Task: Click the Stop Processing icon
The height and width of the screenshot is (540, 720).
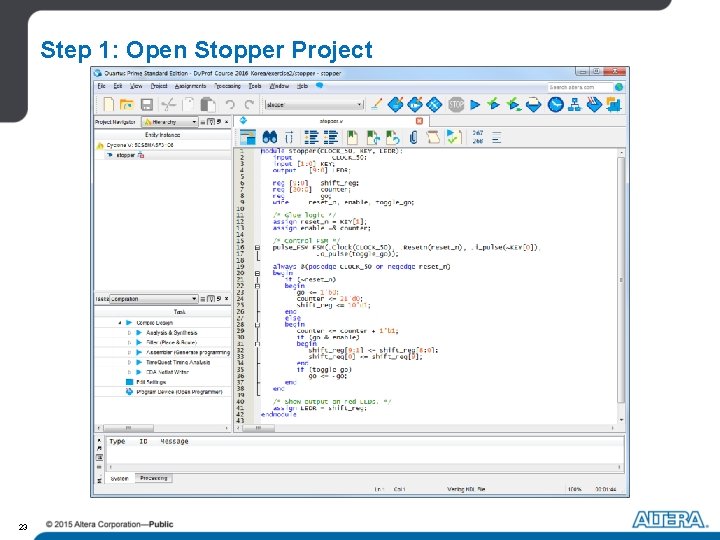Action: [456, 105]
